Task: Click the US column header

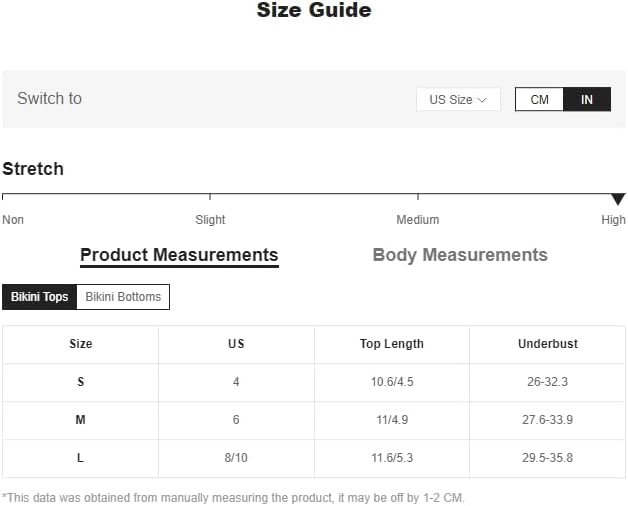Action: (x=236, y=344)
